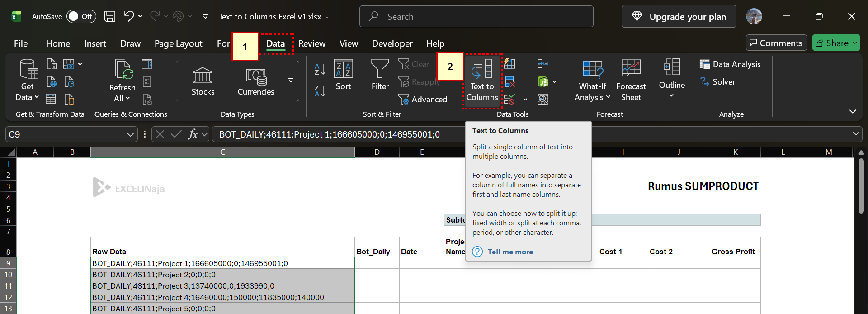This screenshot has width=868, height=314.
Task: Click Remove Duplicates icon
Action: pyautogui.click(x=509, y=82)
